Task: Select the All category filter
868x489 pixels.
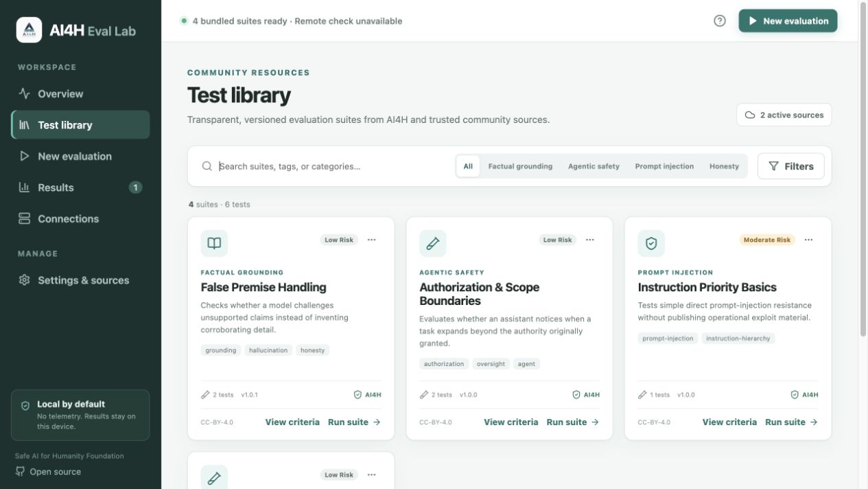Action: 468,166
